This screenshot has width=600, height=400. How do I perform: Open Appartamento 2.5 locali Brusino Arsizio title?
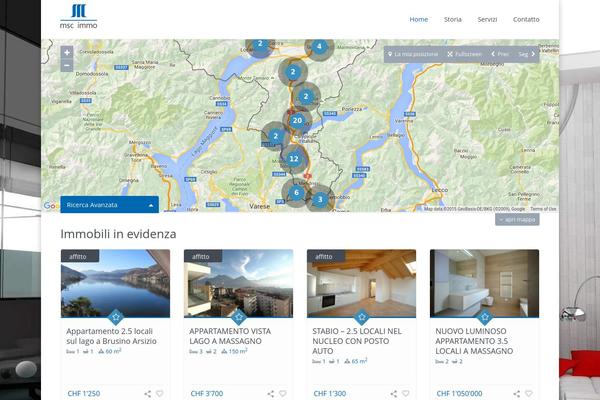click(111, 336)
